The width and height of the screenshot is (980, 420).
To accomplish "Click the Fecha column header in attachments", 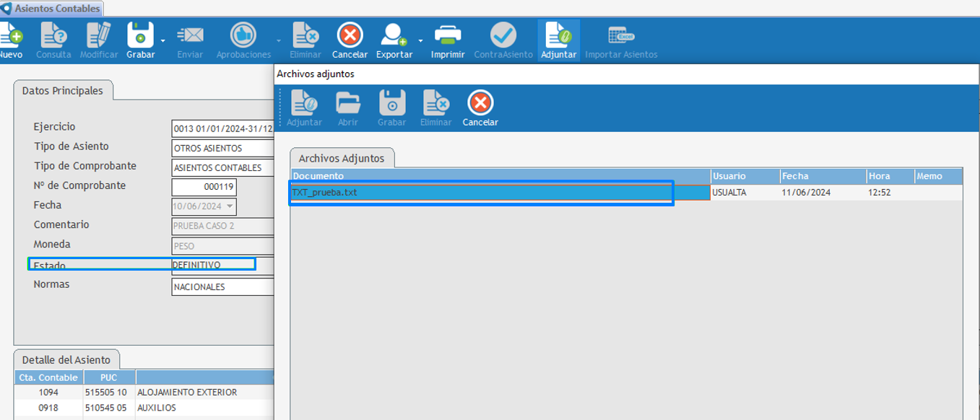I will click(823, 176).
